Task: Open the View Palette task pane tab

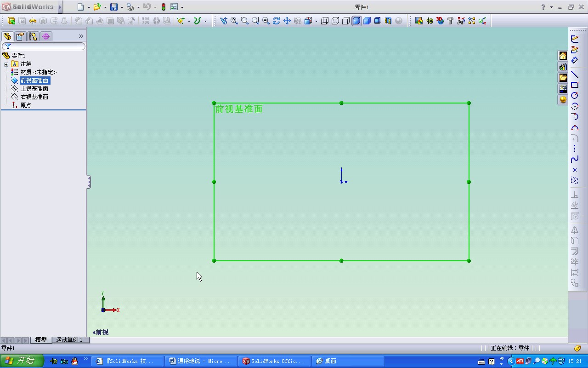Action: [x=563, y=89]
